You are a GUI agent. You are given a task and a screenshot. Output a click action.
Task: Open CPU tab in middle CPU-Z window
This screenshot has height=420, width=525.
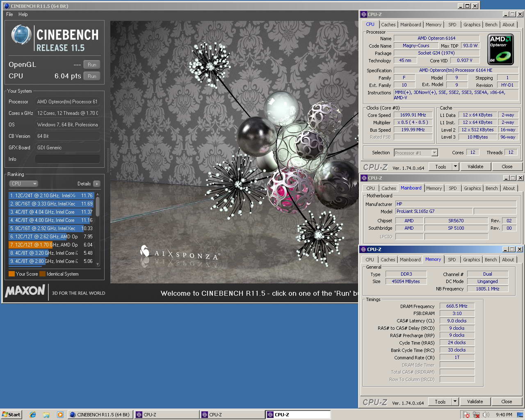370,188
